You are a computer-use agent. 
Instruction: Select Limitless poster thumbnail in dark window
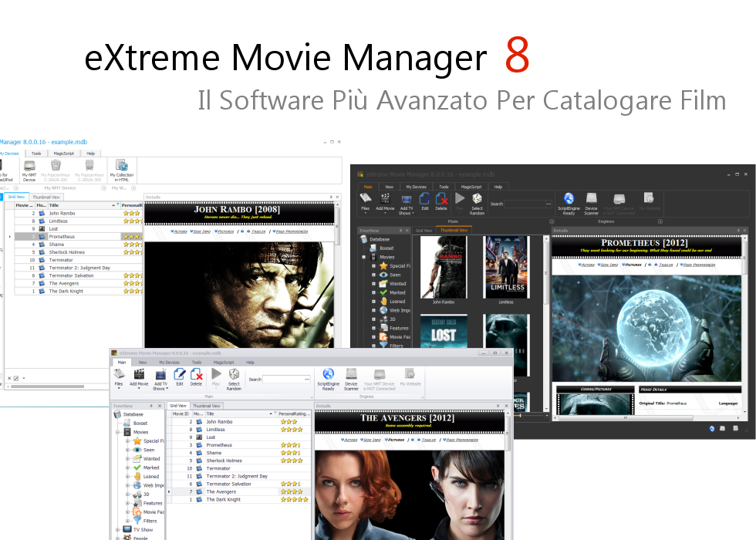(506, 267)
